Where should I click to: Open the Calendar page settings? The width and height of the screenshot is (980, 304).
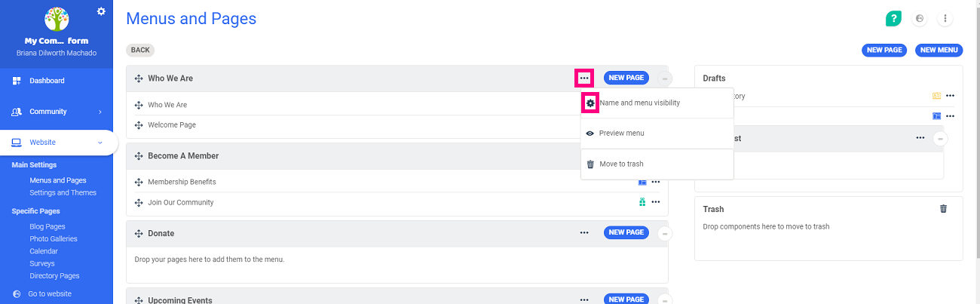click(x=44, y=251)
